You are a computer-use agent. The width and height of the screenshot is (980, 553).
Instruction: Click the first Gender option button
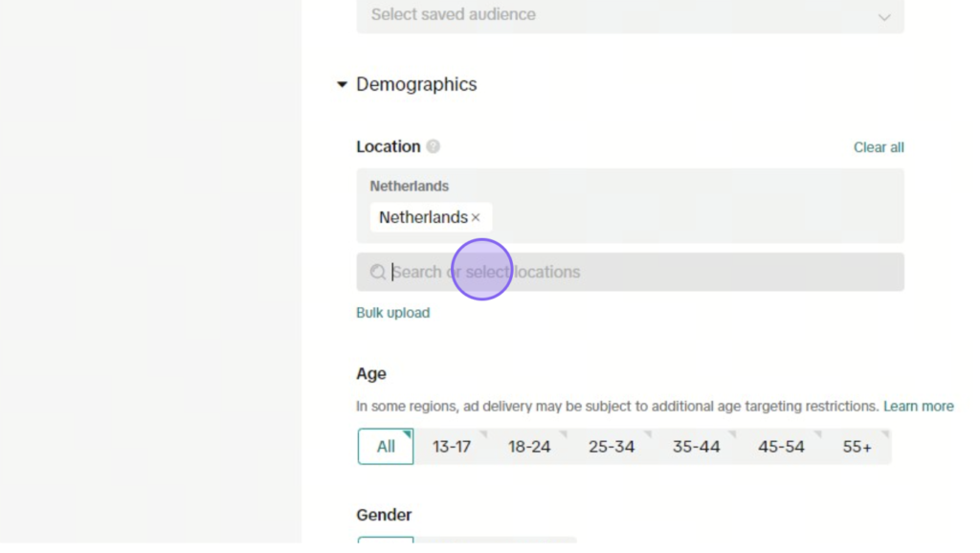click(x=386, y=540)
